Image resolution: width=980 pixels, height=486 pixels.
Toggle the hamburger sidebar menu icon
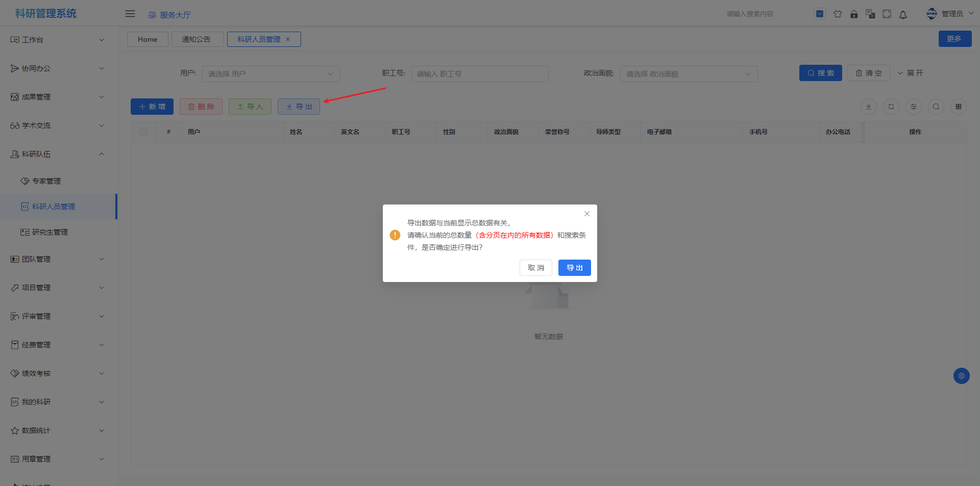pyautogui.click(x=130, y=14)
